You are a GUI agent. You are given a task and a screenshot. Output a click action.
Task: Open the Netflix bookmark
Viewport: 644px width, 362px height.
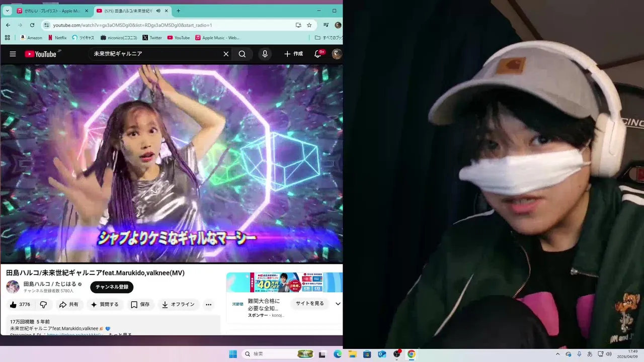[57, 38]
